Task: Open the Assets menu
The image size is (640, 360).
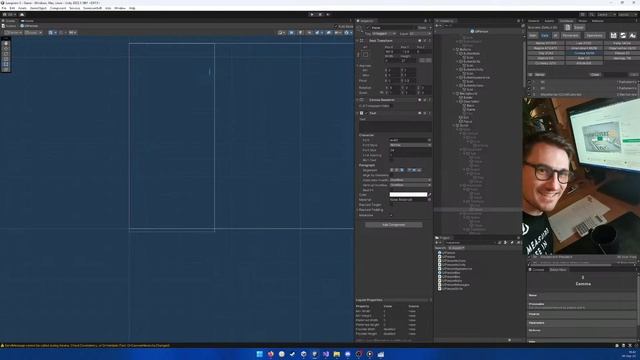Action: [22, 8]
